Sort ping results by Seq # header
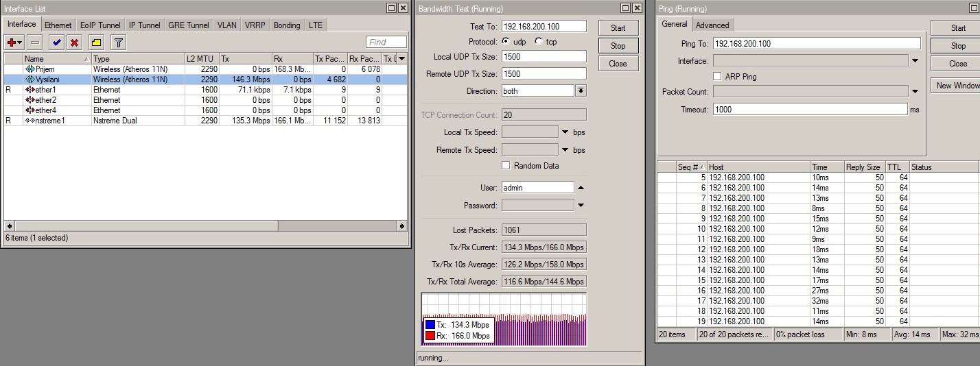Screen dimensions: 980x366 click(x=691, y=167)
